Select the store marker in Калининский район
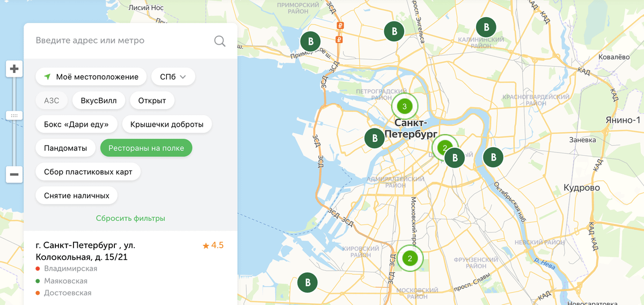Image resolution: width=644 pixels, height=305 pixels. point(486,27)
